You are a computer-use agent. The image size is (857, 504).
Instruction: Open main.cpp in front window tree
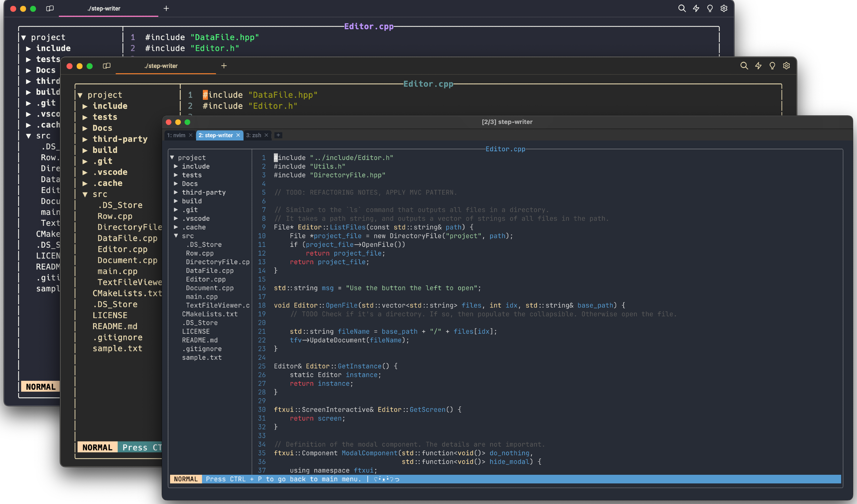pyautogui.click(x=202, y=297)
